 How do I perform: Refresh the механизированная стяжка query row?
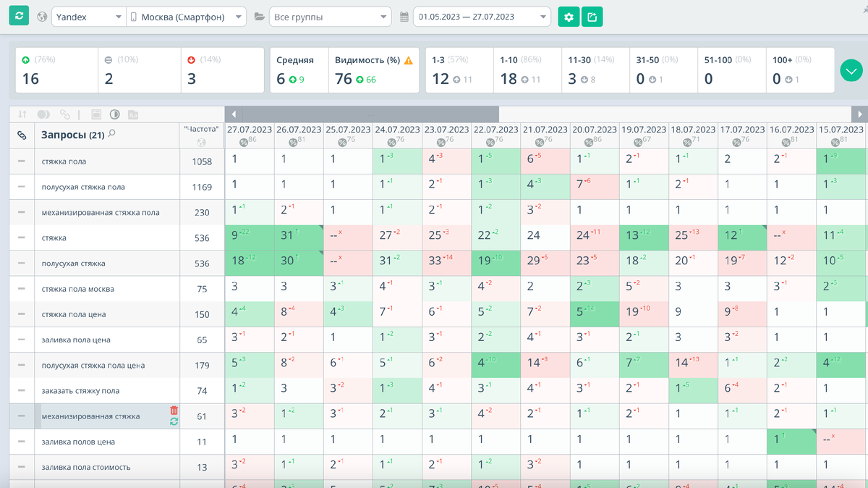pyautogui.click(x=174, y=421)
